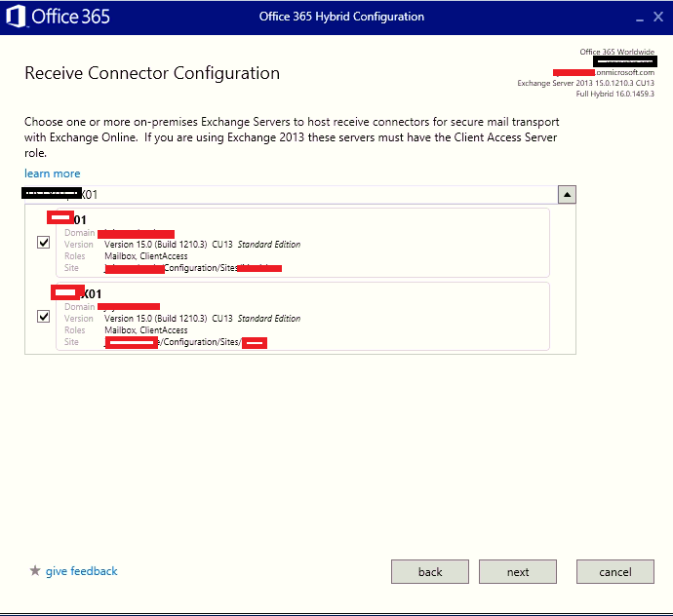Cancel the hybrid configuration wizard
The image size is (673, 616).
(x=615, y=571)
